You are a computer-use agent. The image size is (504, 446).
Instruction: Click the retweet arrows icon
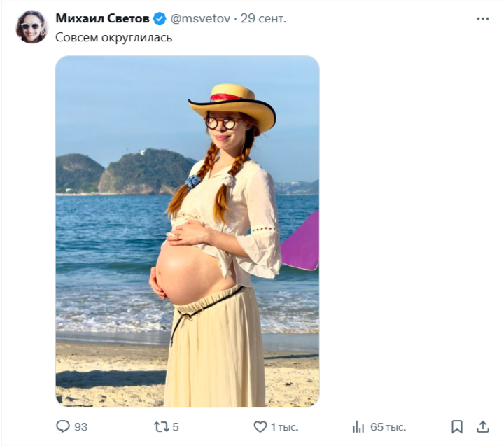click(162, 426)
